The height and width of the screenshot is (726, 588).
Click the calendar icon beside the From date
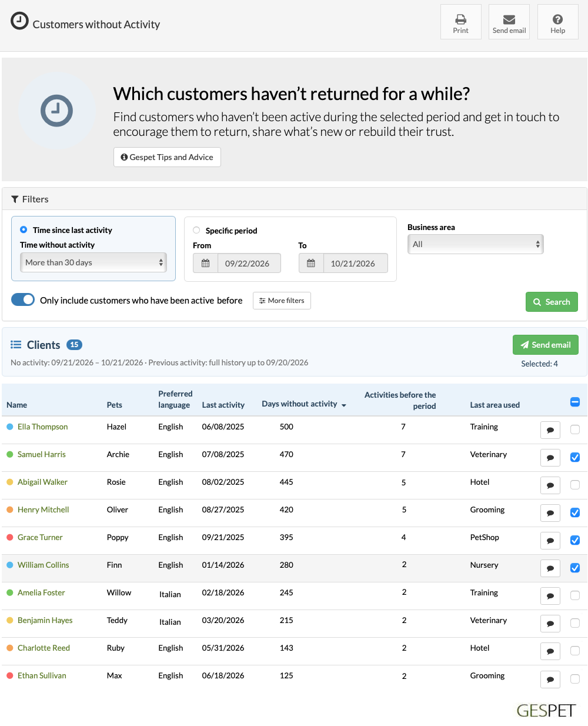pos(205,263)
